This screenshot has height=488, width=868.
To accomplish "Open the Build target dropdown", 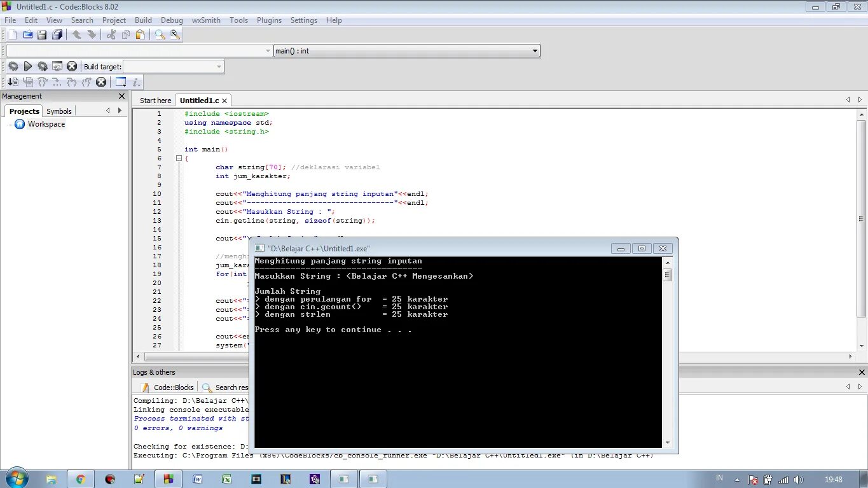I will tap(174, 67).
